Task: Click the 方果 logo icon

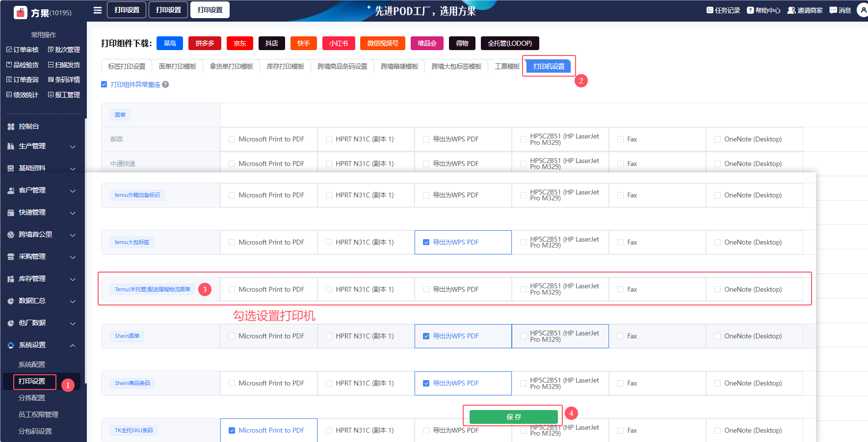Action: click(x=21, y=12)
